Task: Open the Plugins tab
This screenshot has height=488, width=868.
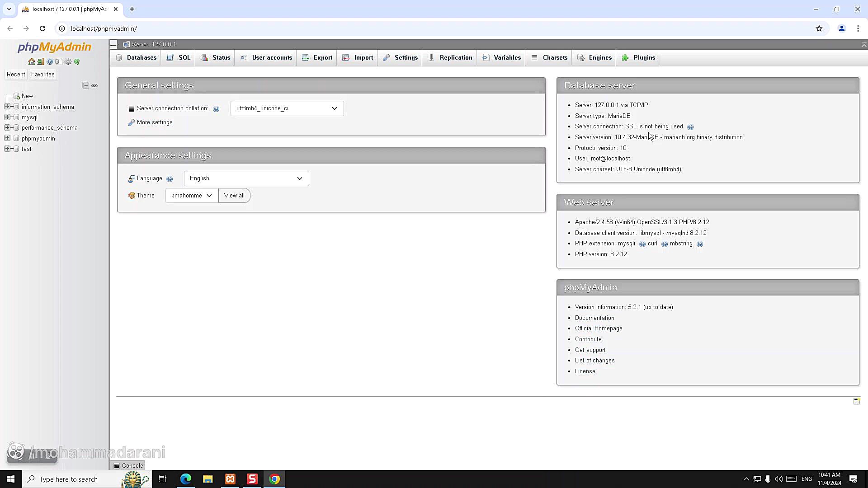Action: 638,58
